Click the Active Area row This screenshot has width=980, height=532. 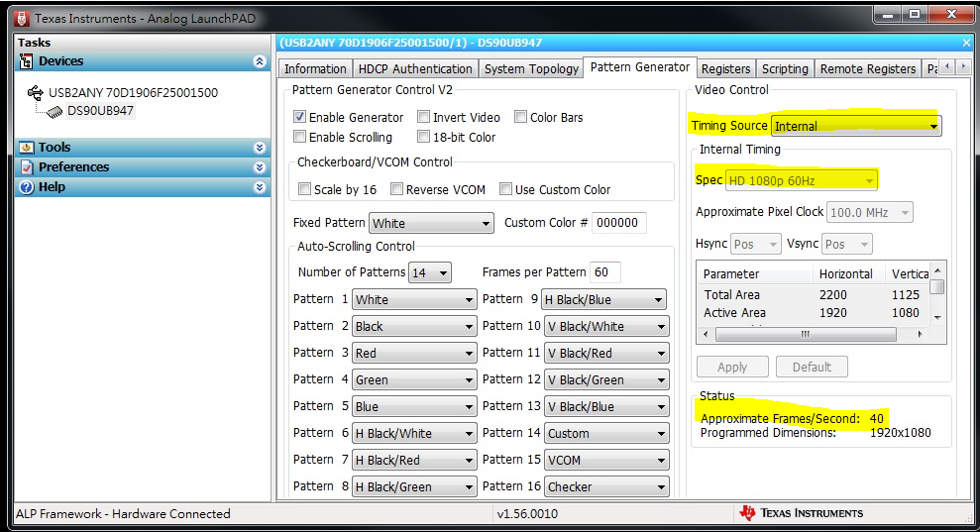tap(814, 313)
